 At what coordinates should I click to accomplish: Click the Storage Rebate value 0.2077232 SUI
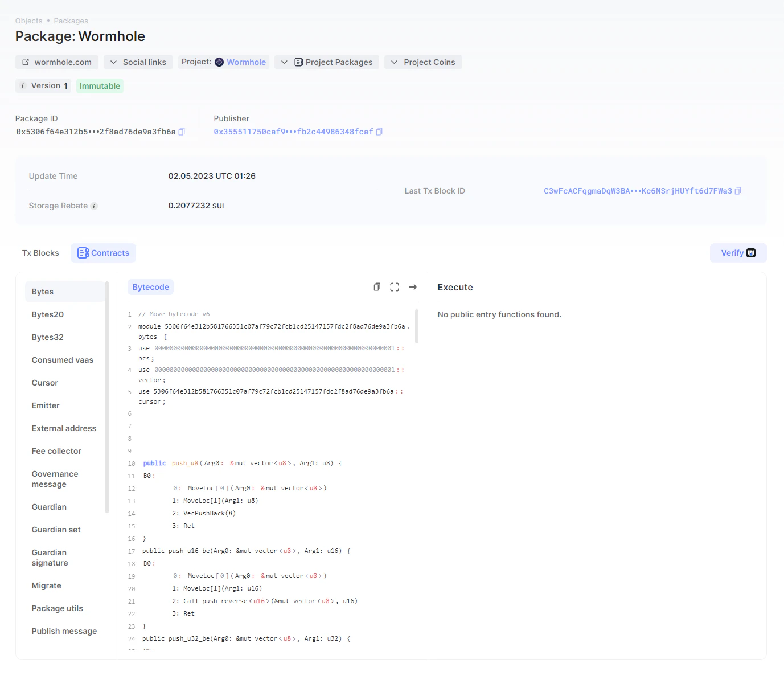[x=196, y=206]
